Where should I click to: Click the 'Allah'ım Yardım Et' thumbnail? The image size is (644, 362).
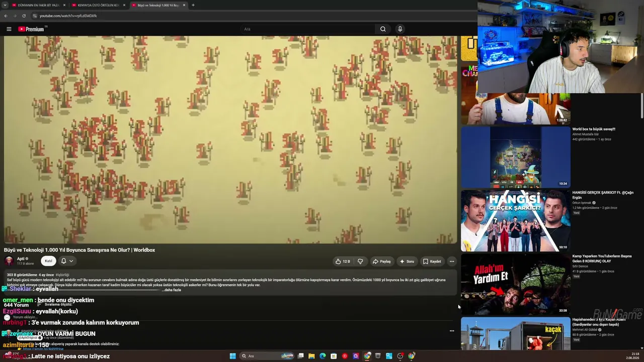[x=516, y=284]
